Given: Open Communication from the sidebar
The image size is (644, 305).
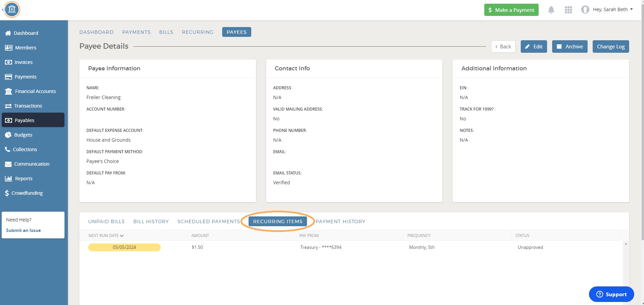Looking at the screenshot, I should pos(31,164).
